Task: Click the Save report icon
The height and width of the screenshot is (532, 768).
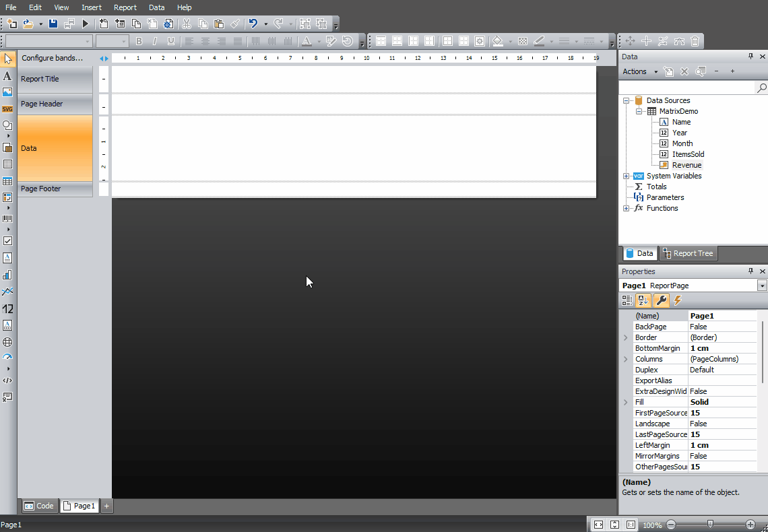Action: pyautogui.click(x=53, y=24)
